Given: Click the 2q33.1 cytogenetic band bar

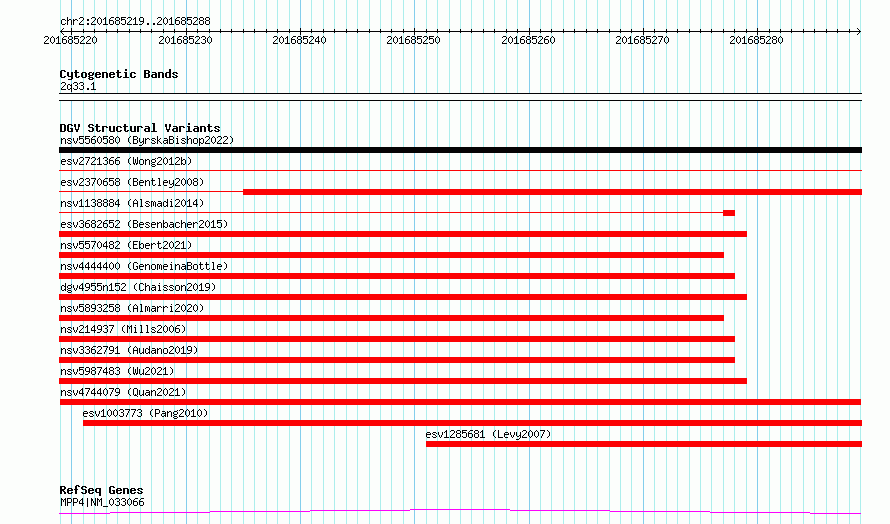Looking at the screenshot, I should pos(460,97).
